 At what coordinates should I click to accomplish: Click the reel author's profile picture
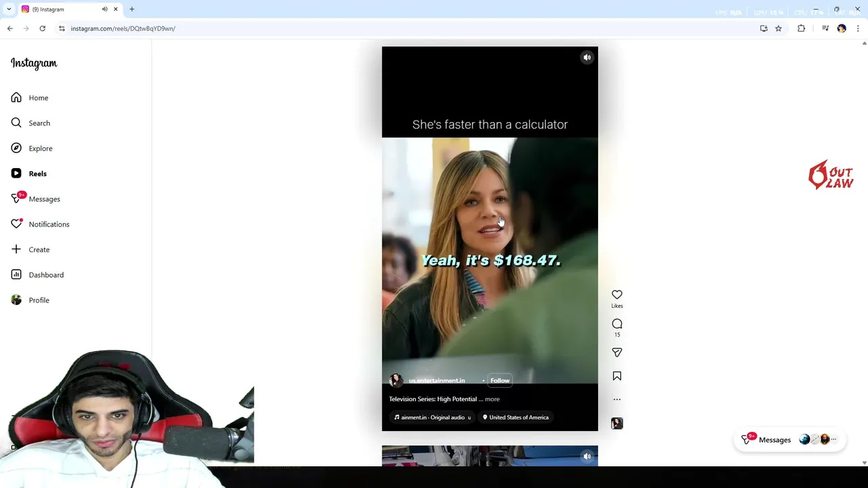(396, 380)
